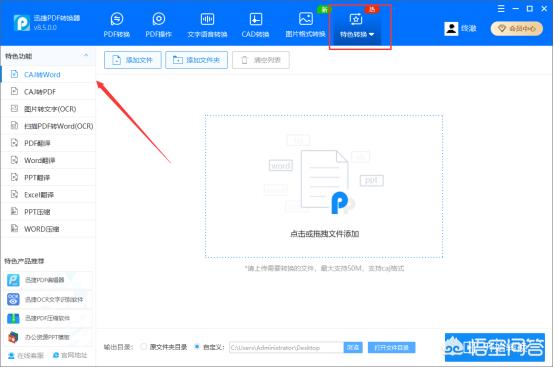Select the 原文件夹目录 radio button
Image resolution: width=554 pixels, height=367 pixels.
pos(143,347)
